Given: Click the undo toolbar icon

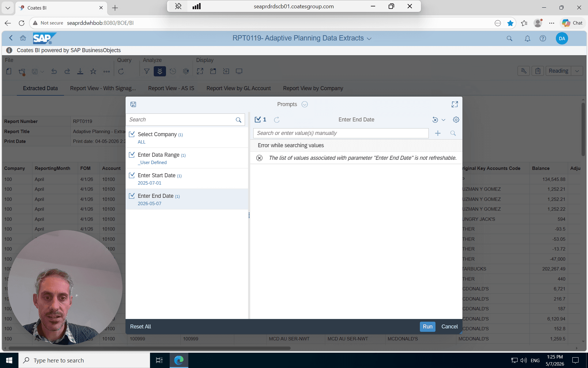Looking at the screenshot, I should (x=54, y=71).
